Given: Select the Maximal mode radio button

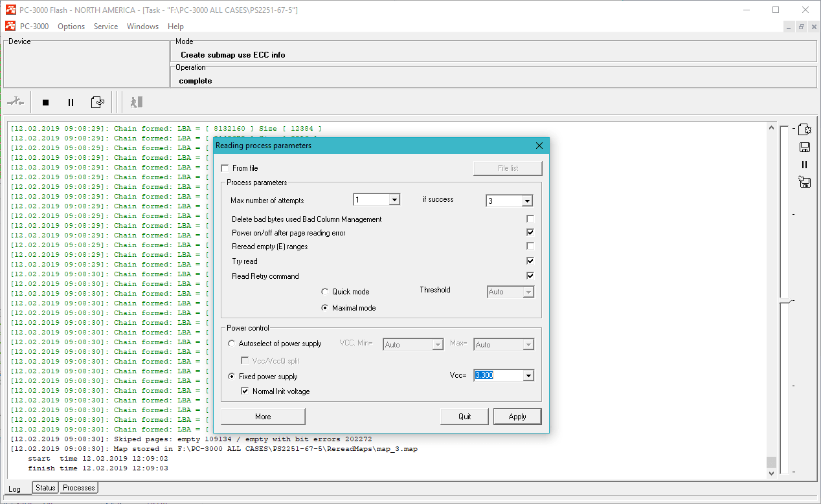Looking at the screenshot, I should pyautogui.click(x=325, y=308).
